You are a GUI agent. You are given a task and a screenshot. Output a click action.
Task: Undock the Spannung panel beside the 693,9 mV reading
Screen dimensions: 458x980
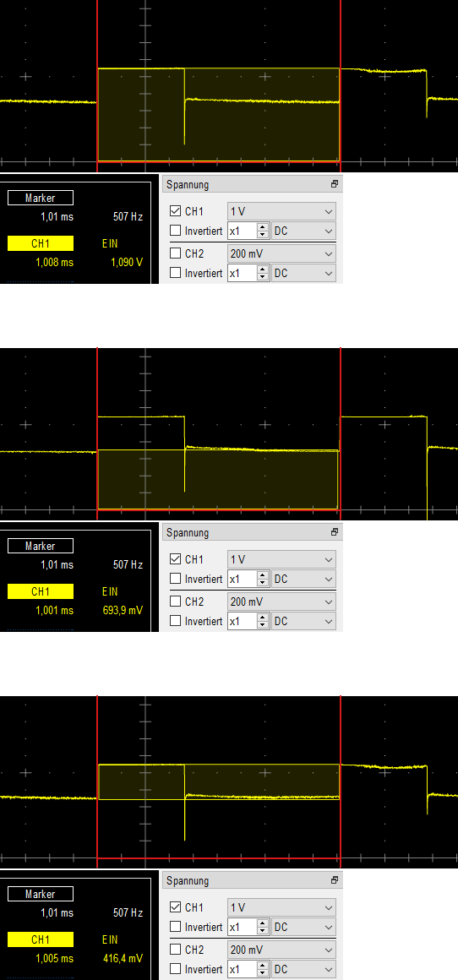(x=335, y=532)
